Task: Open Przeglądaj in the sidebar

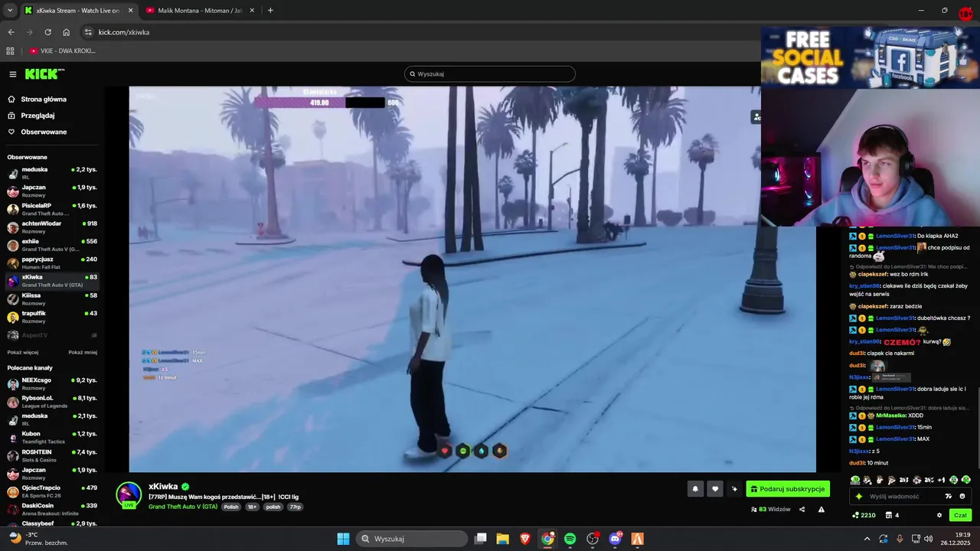Action: click(x=31, y=116)
